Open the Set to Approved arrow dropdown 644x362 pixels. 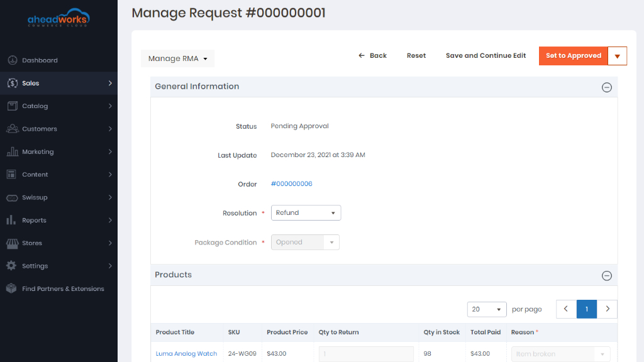618,56
